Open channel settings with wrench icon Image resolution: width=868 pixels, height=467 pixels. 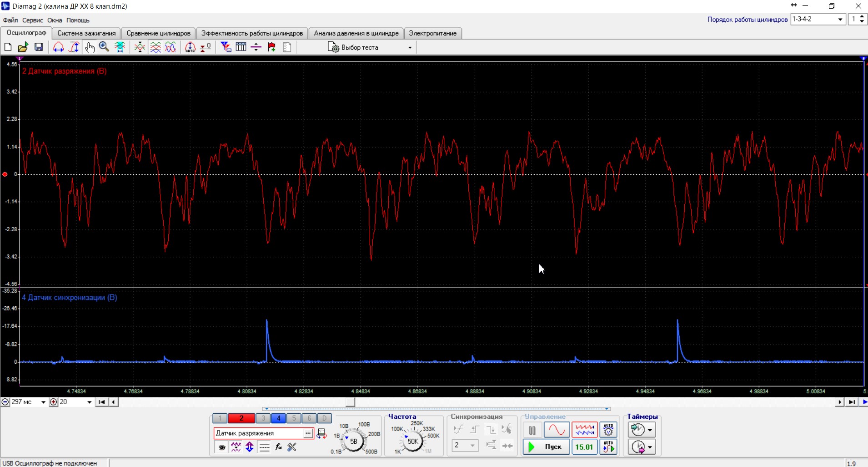pos(292,447)
